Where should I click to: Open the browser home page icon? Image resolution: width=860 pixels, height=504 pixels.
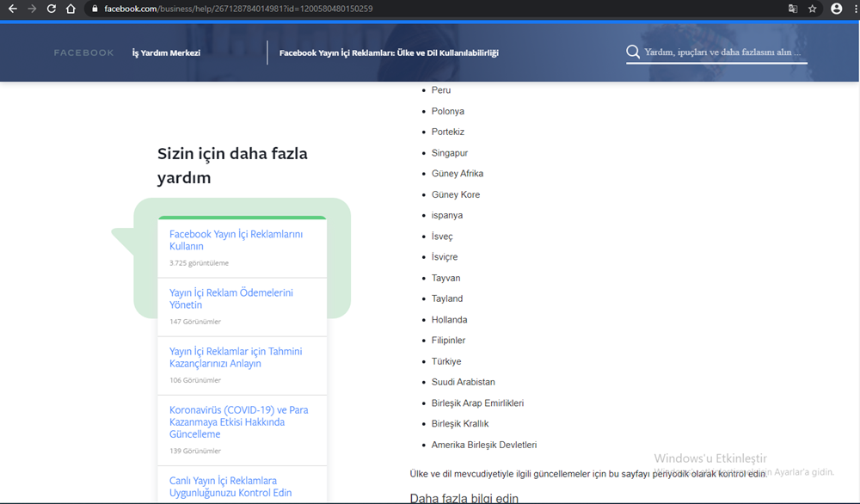(71, 9)
